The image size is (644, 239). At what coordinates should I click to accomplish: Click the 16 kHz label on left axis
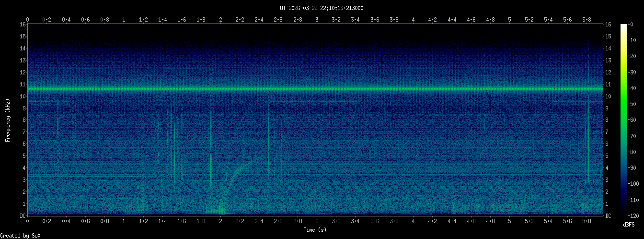(x=22, y=24)
